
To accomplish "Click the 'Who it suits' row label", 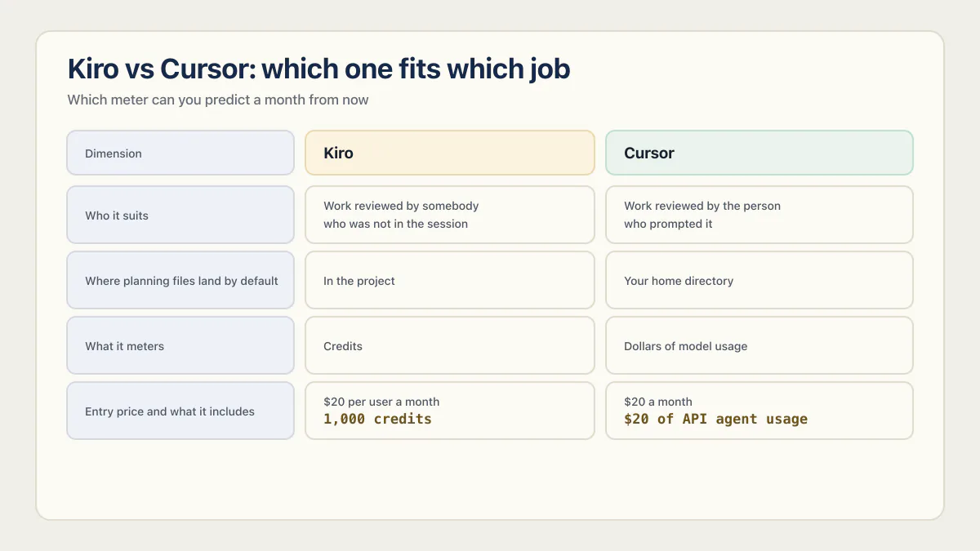I will [180, 215].
